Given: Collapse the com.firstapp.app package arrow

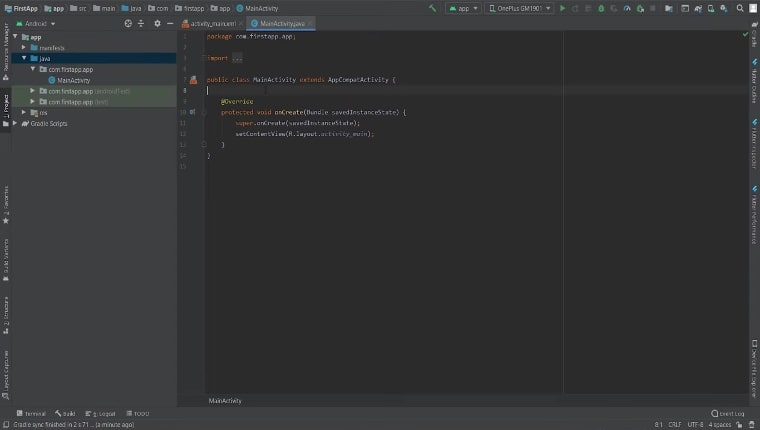Looking at the screenshot, I should [x=32, y=69].
